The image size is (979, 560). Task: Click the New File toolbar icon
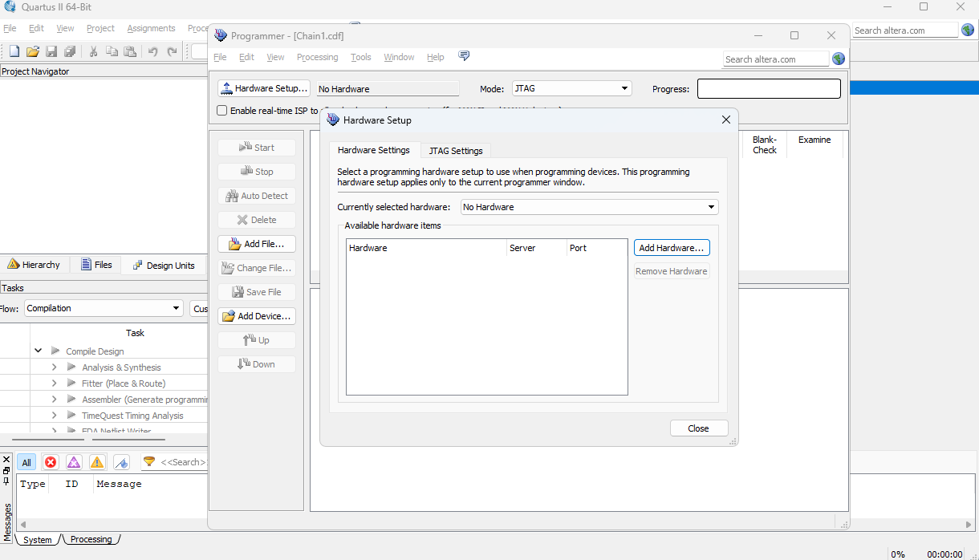click(x=14, y=51)
